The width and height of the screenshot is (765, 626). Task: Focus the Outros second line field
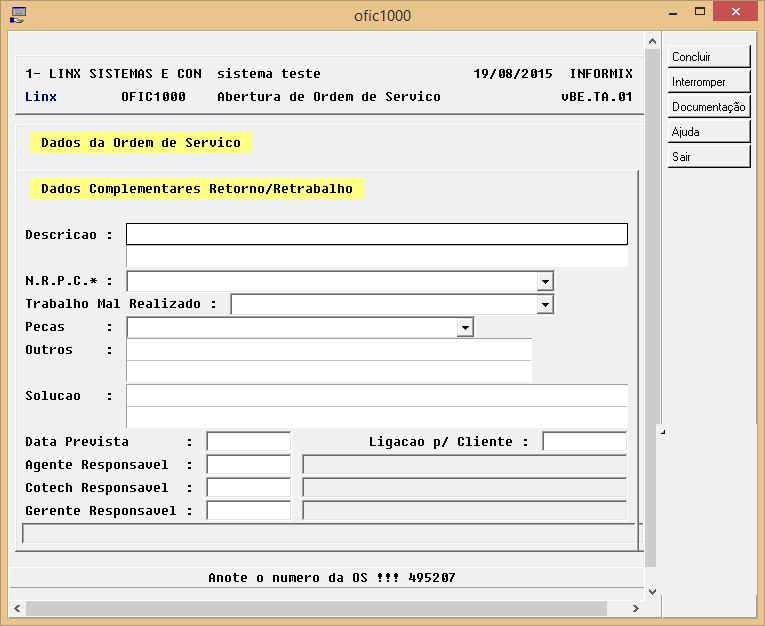coord(329,371)
